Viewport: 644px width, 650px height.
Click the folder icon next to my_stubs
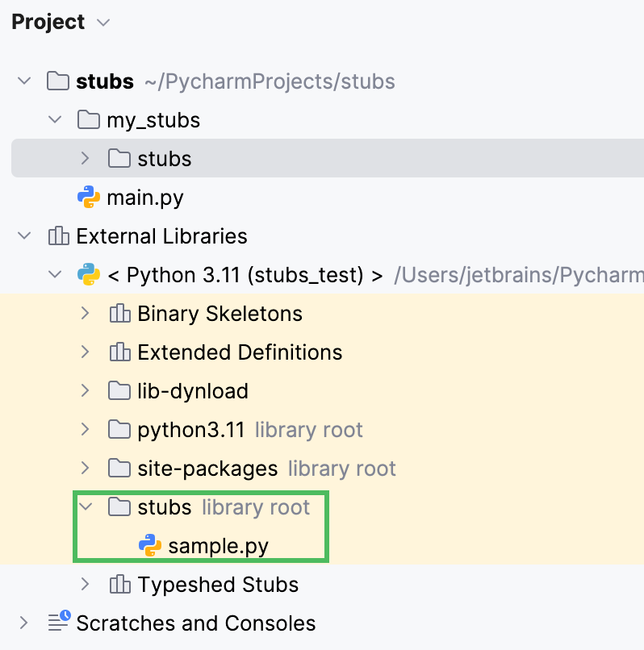point(89,119)
